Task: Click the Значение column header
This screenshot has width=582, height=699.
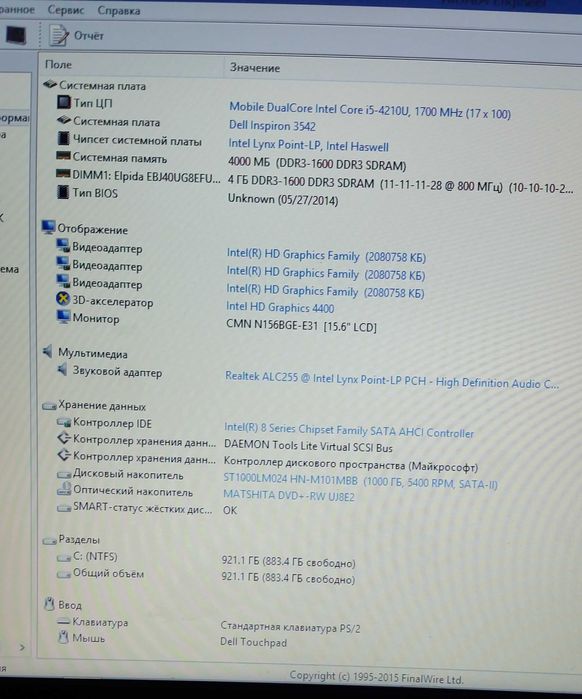Action: click(255, 68)
